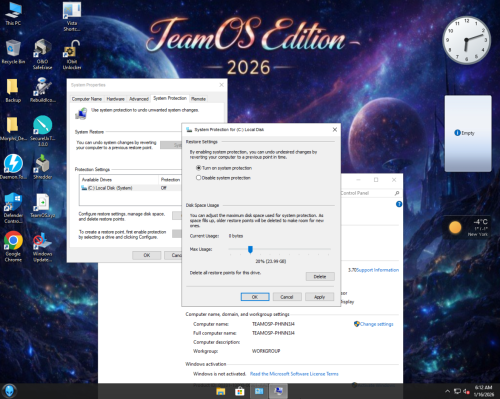Launch O&O SafeErase from desktop

[x=42, y=54]
